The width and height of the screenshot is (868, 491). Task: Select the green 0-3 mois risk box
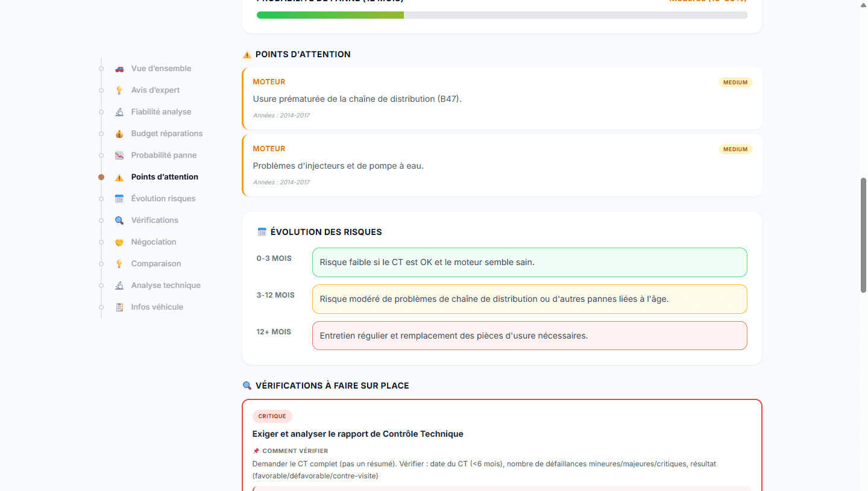pos(530,263)
